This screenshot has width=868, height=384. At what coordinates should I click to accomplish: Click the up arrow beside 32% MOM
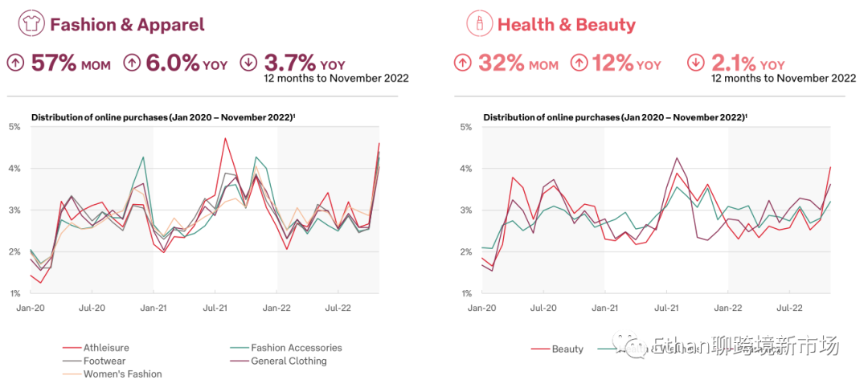pyautogui.click(x=463, y=63)
